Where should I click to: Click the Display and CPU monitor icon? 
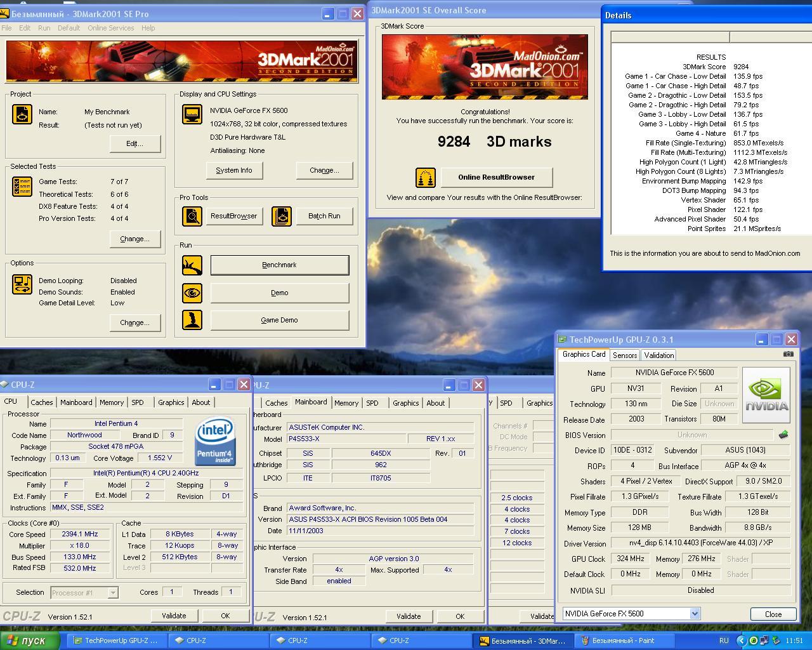192,114
